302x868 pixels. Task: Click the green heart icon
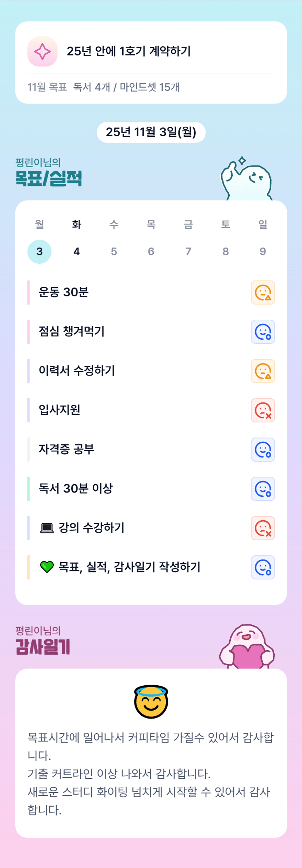pyautogui.click(x=47, y=567)
